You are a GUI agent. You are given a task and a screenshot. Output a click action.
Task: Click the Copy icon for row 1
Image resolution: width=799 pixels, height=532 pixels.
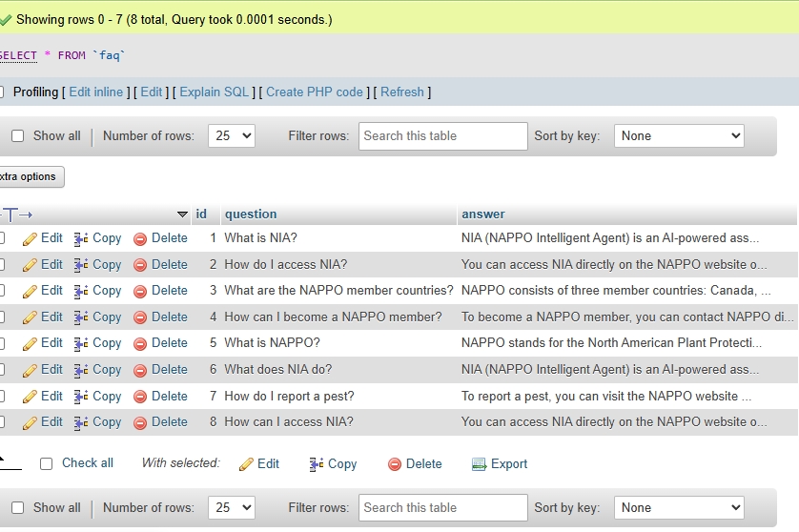click(x=81, y=238)
